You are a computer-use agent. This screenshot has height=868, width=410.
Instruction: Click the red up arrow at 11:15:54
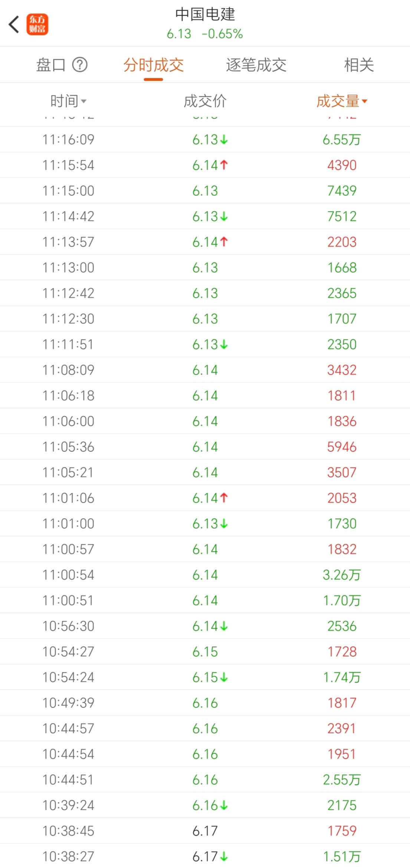(x=224, y=165)
